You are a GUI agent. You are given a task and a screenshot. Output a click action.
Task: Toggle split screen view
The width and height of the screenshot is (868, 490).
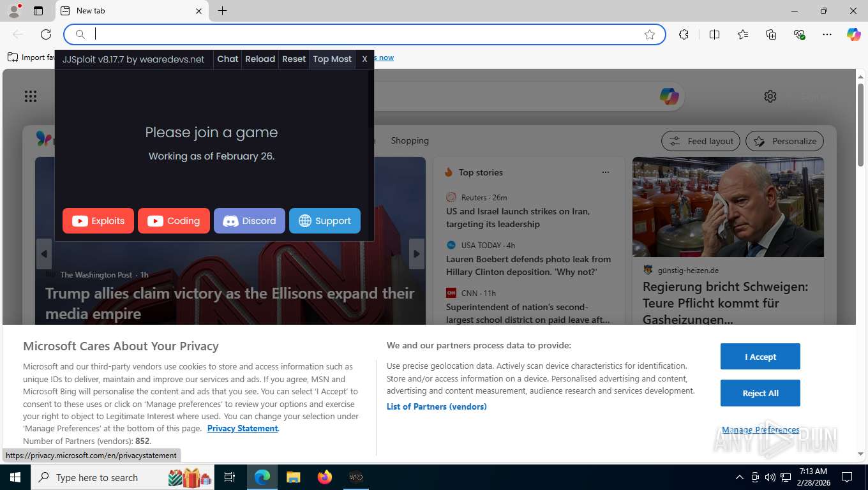(x=715, y=34)
